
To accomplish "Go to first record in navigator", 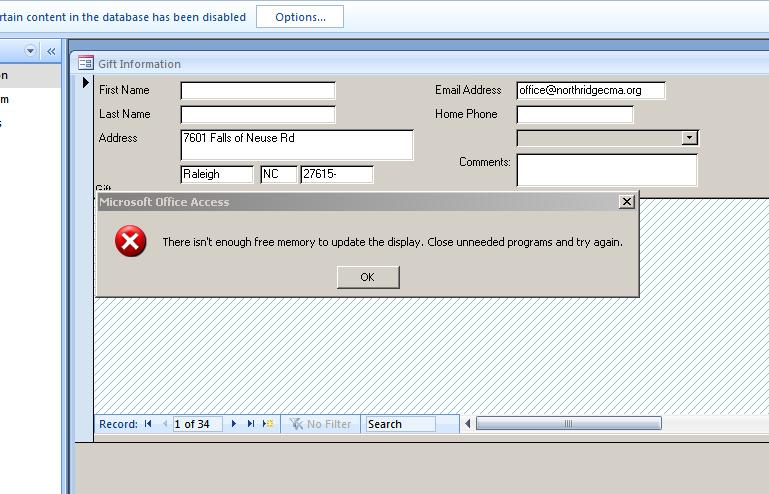I will [x=148, y=424].
